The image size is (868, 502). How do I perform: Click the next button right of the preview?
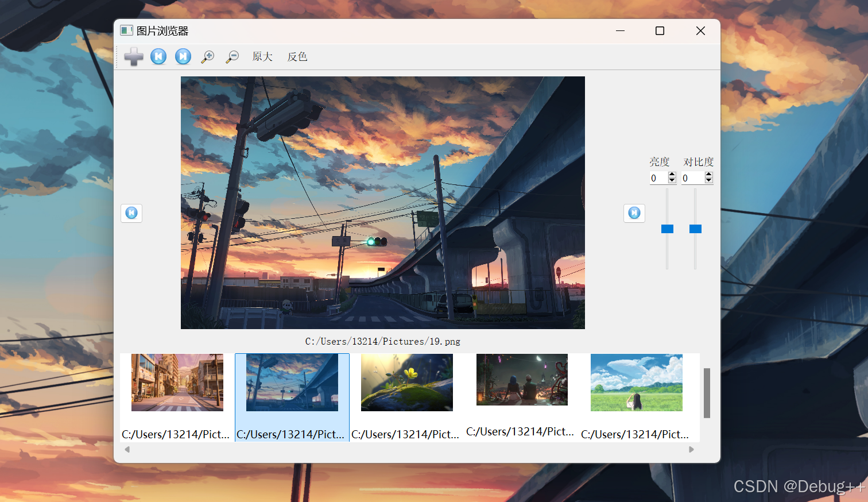[634, 213]
